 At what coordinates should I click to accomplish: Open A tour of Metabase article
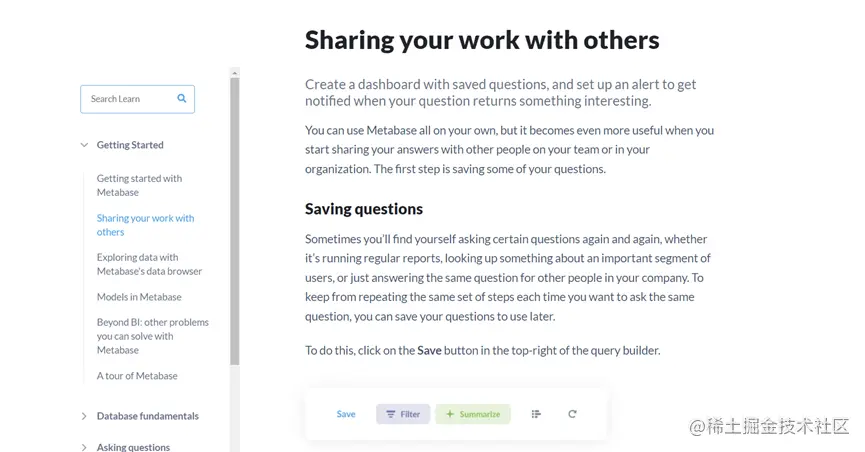137,376
